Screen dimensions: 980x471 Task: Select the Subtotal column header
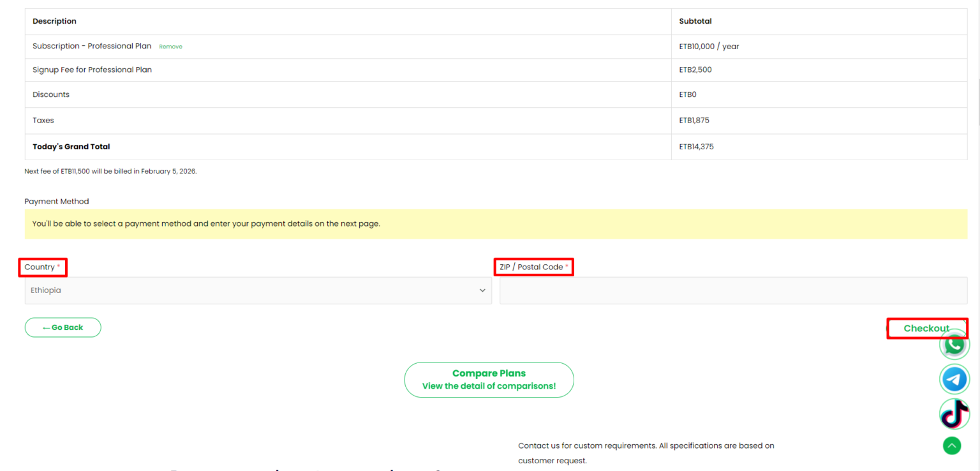[695, 21]
